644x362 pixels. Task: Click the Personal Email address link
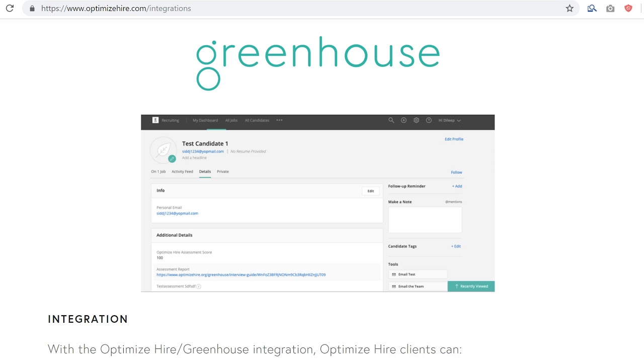tap(177, 213)
